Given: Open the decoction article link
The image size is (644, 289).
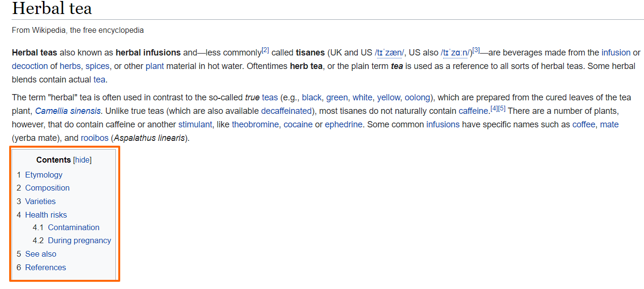Looking at the screenshot, I should tap(30, 66).
